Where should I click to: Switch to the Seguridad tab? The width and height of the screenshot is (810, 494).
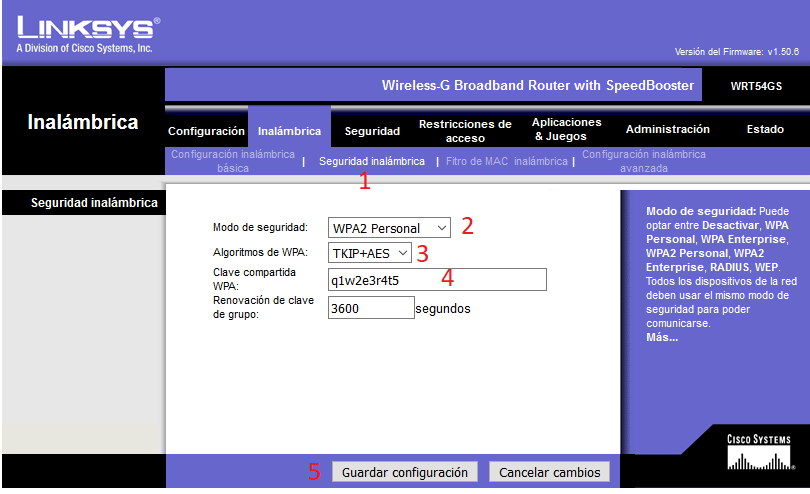372,131
